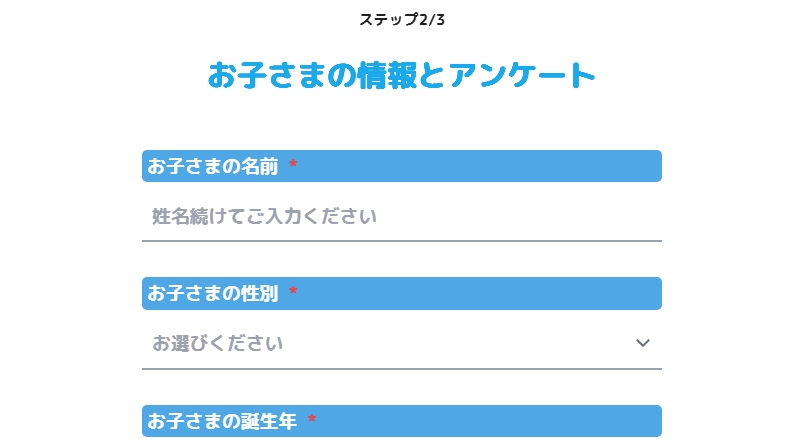Click the blue bar of the gender section
Viewport: 799px width, 439px height.
402,293
